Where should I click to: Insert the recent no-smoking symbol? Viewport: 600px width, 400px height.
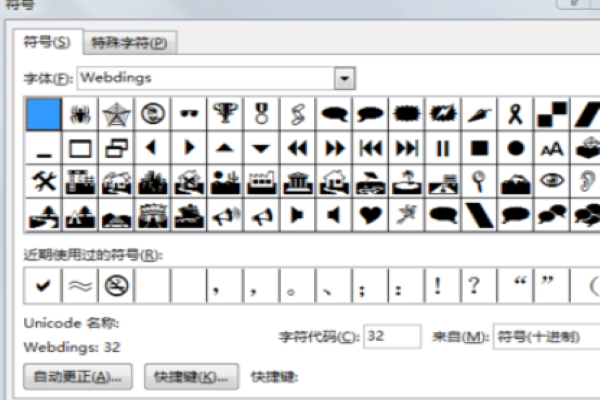click(x=116, y=286)
